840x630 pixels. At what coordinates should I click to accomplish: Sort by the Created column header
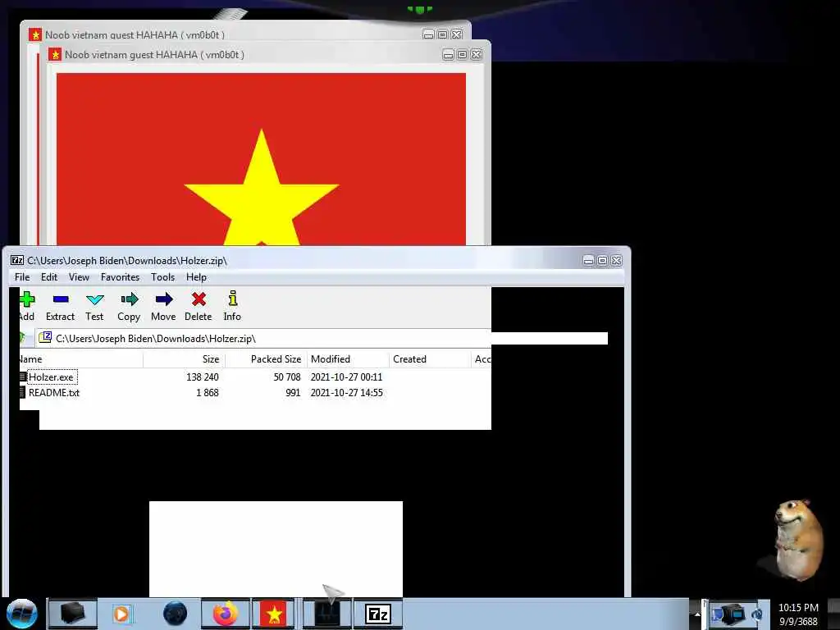pyautogui.click(x=430, y=359)
